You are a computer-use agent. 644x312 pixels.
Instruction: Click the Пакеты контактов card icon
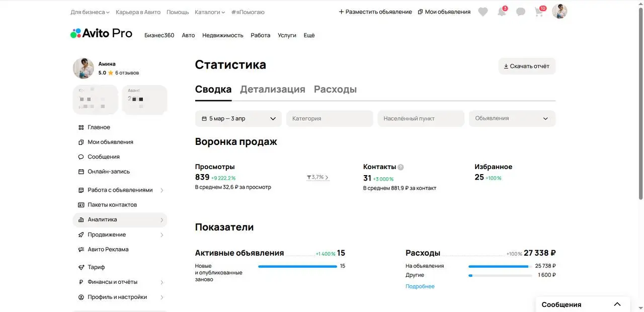pos(81,205)
